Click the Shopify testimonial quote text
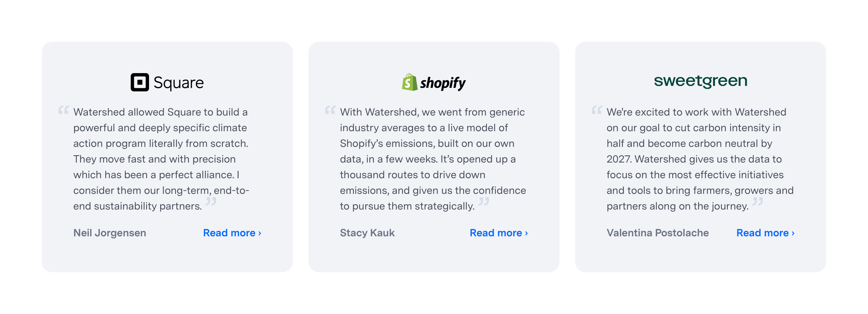This screenshot has height=314, width=868. (x=433, y=159)
